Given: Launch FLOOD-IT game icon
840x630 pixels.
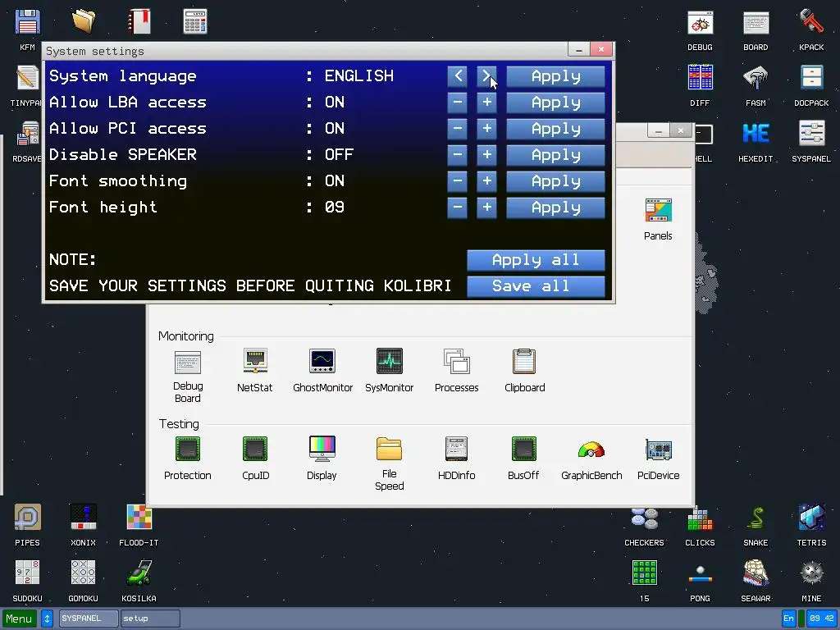Looking at the screenshot, I should click(x=139, y=518).
